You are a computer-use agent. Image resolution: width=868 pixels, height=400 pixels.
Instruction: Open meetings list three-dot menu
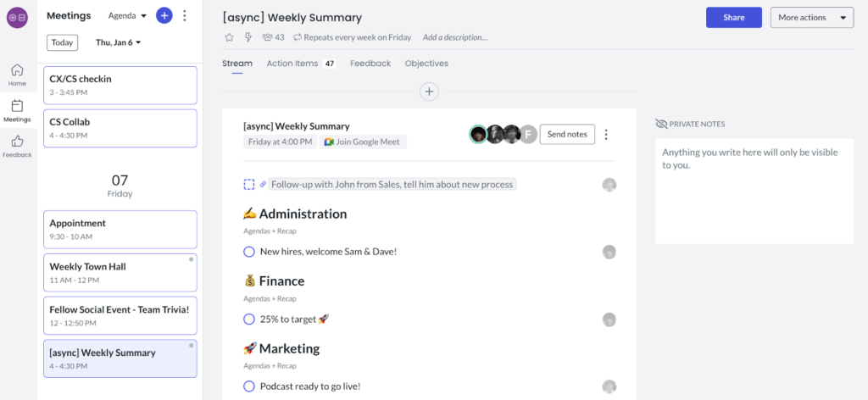click(x=185, y=15)
